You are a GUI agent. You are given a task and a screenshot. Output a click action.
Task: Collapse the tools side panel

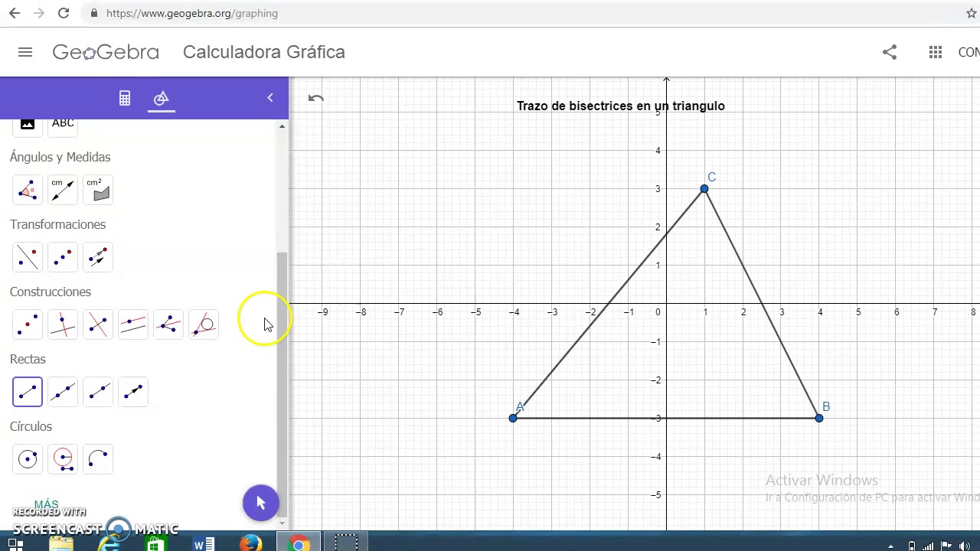(269, 98)
